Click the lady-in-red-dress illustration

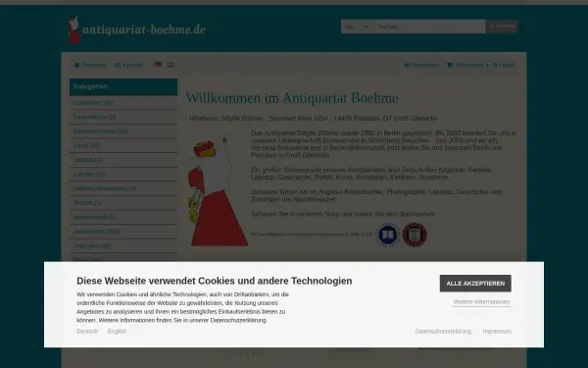[x=218, y=191]
